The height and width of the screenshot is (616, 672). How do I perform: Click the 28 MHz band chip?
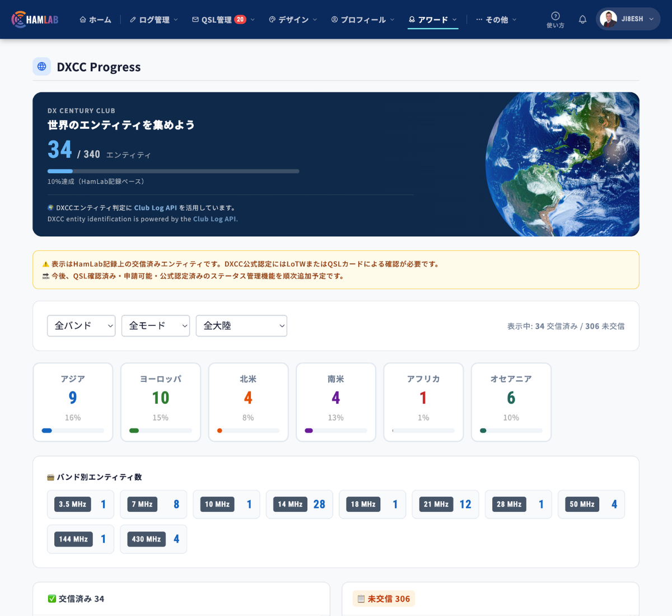click(x=519, y=505)
